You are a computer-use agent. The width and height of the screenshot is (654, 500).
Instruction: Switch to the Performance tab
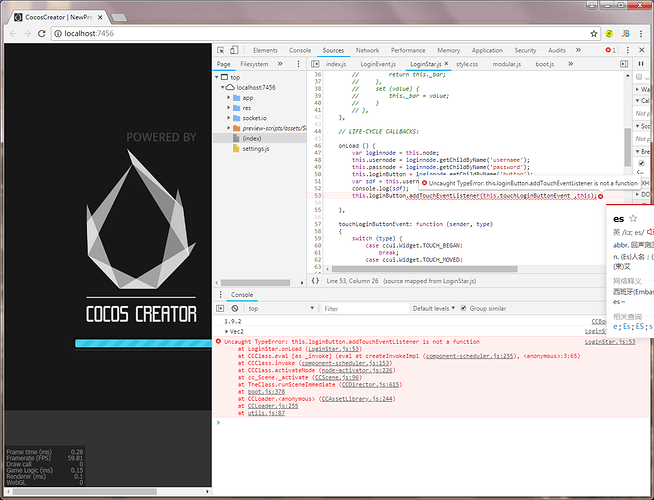408,50
